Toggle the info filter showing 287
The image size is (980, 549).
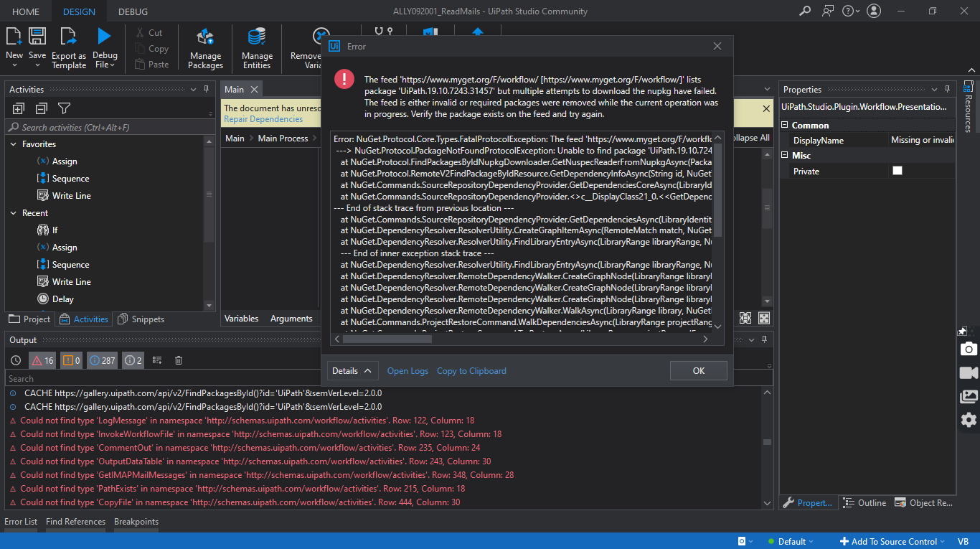pos(103,360)
